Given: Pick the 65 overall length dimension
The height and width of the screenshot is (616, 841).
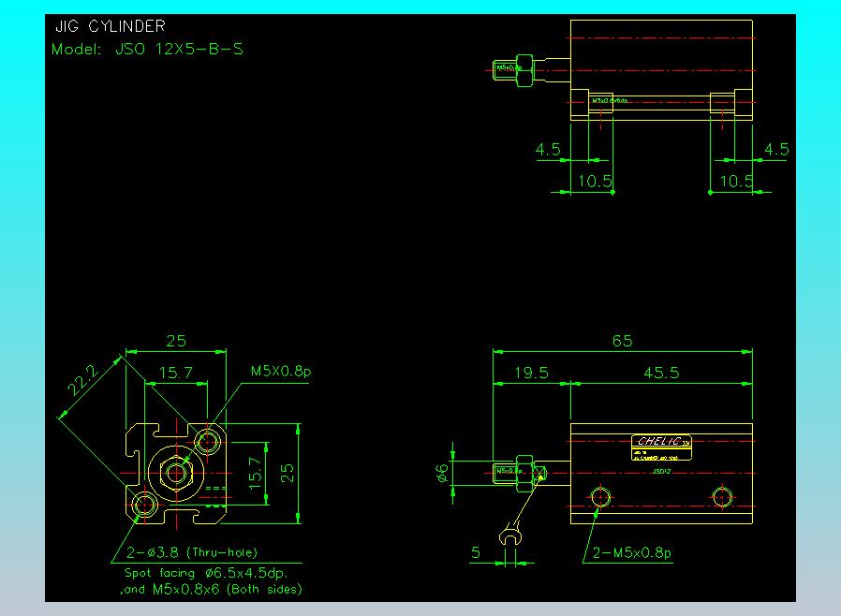Looking at the screenshot, I should point(622,341).
